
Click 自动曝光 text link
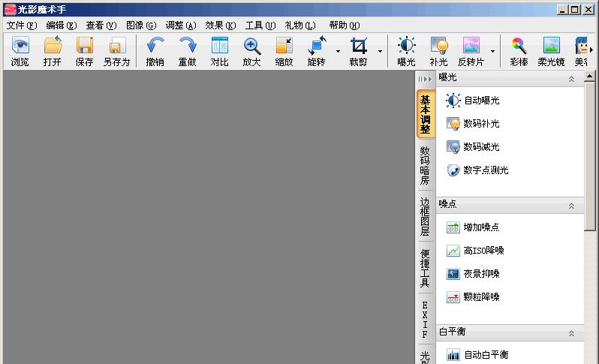tap(482, 101)
